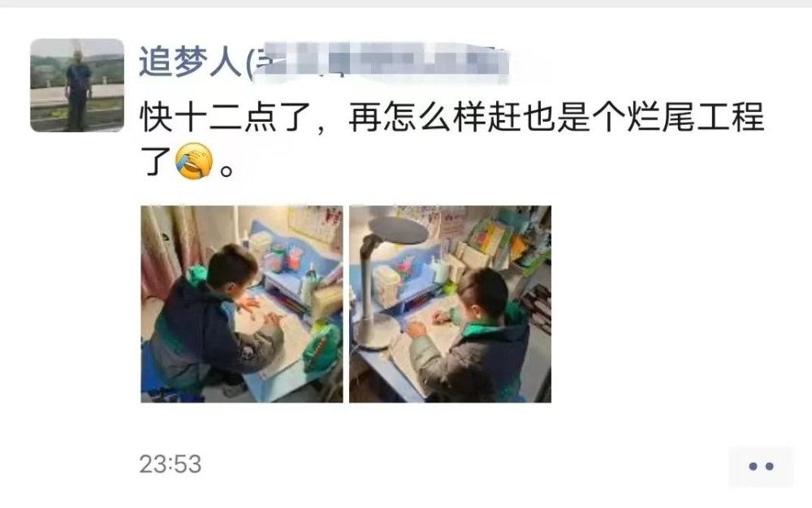Open the two-dot like and comment button
This screenshot has height=508, width=812.
pos(761,466)
